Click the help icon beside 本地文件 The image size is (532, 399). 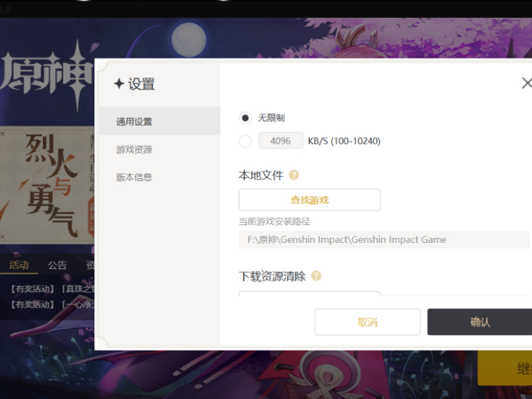[x=294, y=175]
